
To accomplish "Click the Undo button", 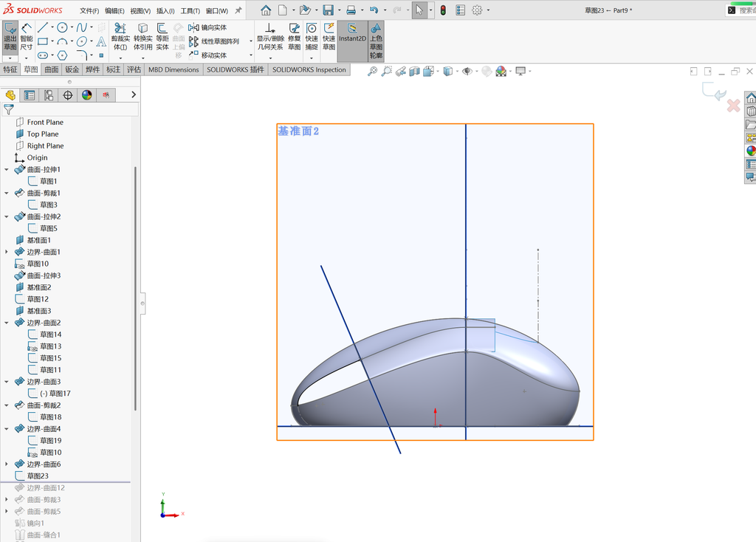I will 374,10.
